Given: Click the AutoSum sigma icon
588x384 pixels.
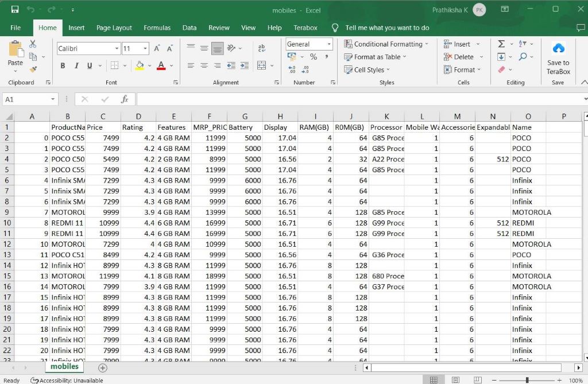Looking at the screenshot, I should coord(501,44).
